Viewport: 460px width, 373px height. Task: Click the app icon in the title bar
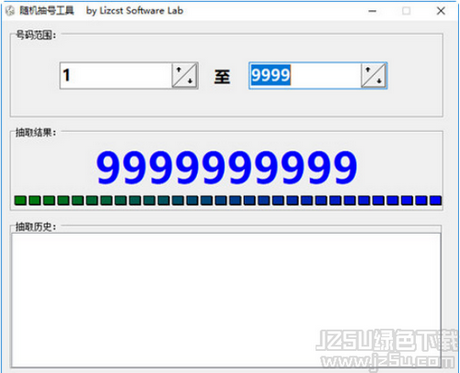10,11
